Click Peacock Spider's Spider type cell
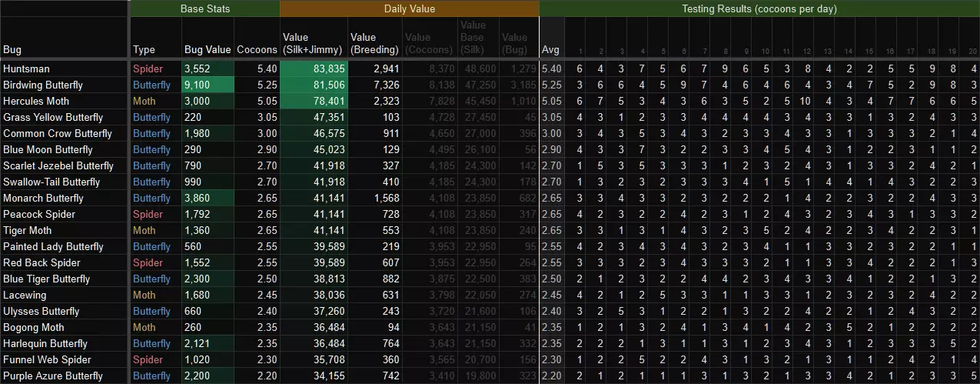The width and height of the screenshot is (980, 384). 148,214
